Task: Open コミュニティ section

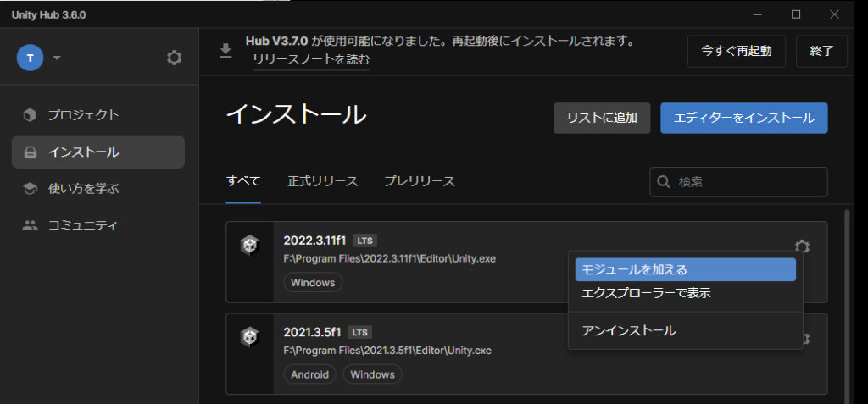Action: coord(83,225)
